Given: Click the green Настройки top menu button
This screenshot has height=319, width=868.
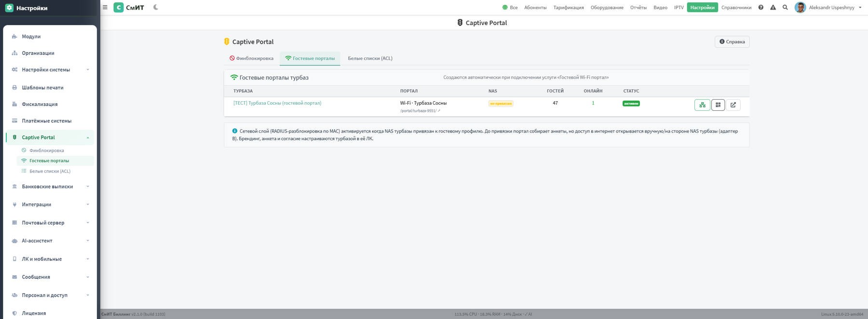Looking at the screenshot, I should tap(702, 7).
